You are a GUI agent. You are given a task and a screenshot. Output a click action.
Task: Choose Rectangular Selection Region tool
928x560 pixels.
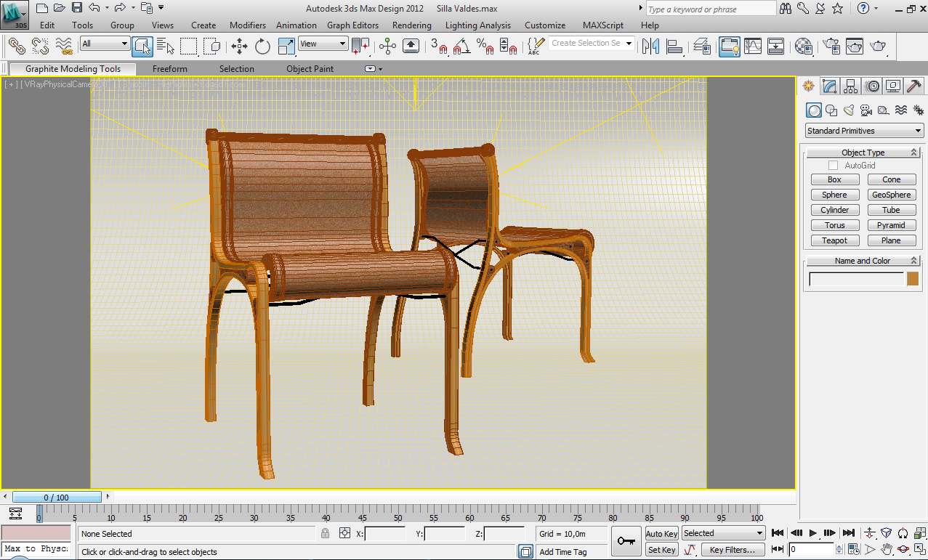(189, 46)
